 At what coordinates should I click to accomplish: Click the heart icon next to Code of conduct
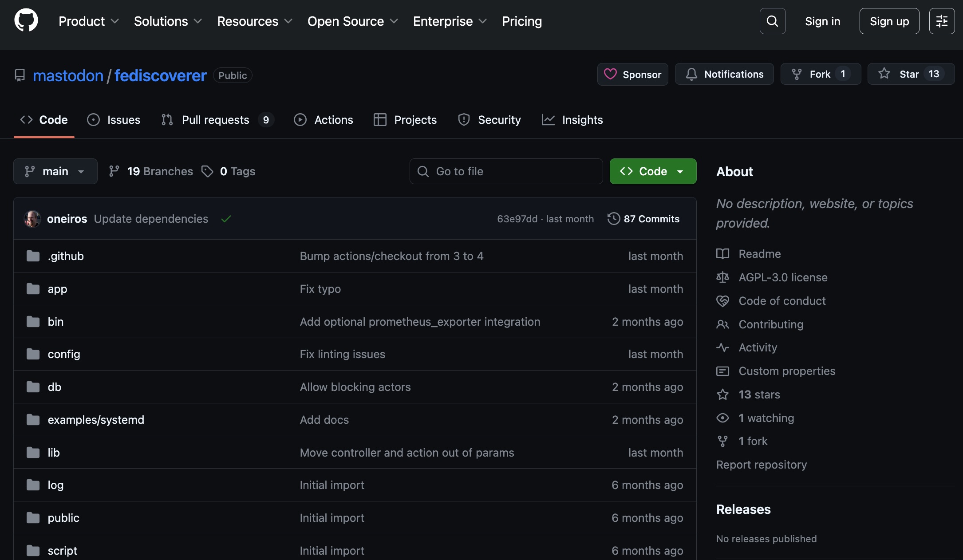click(x=722, y=301)
